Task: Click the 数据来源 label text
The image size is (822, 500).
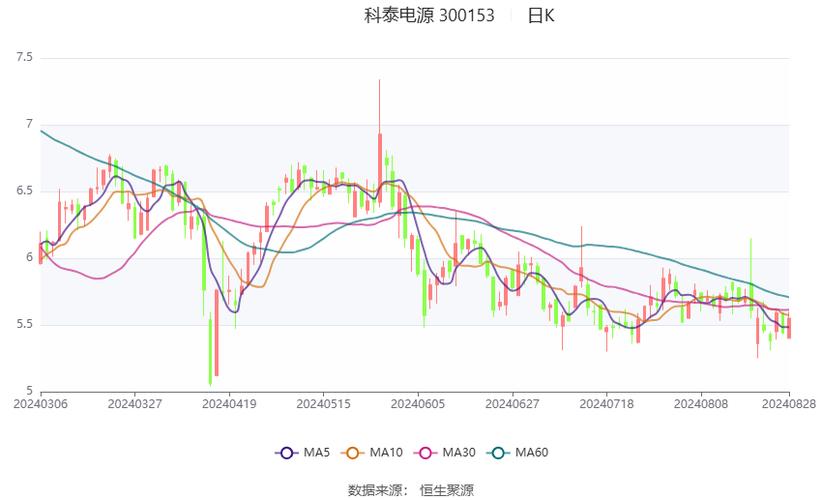Action: click(375, 489)
